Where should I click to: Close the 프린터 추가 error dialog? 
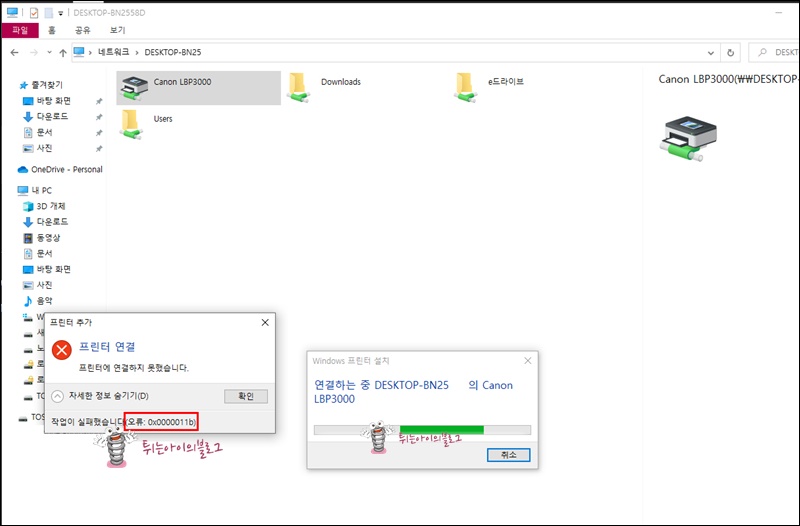(x=265, y=322)
